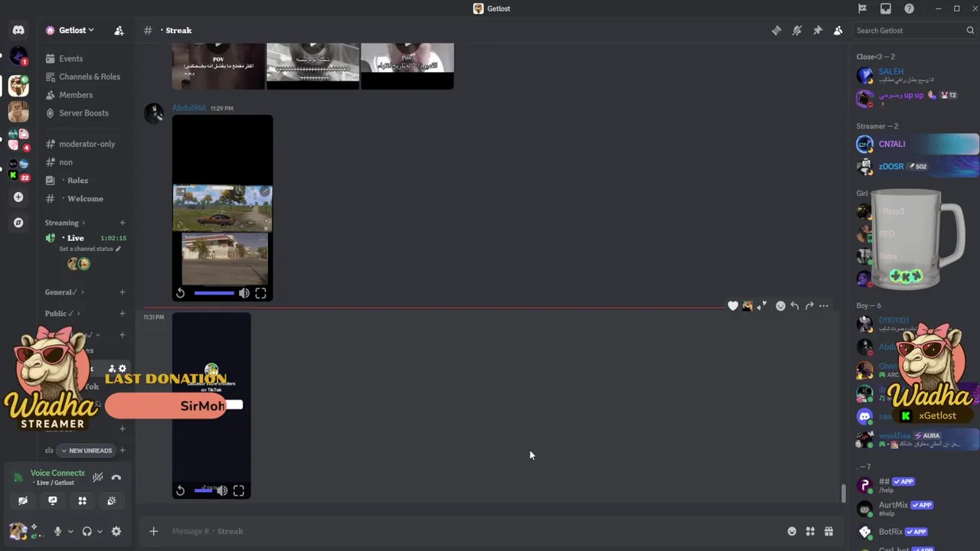Fullscreen the 11:31 PM video

pyautogui.click(x=239, y=491)
